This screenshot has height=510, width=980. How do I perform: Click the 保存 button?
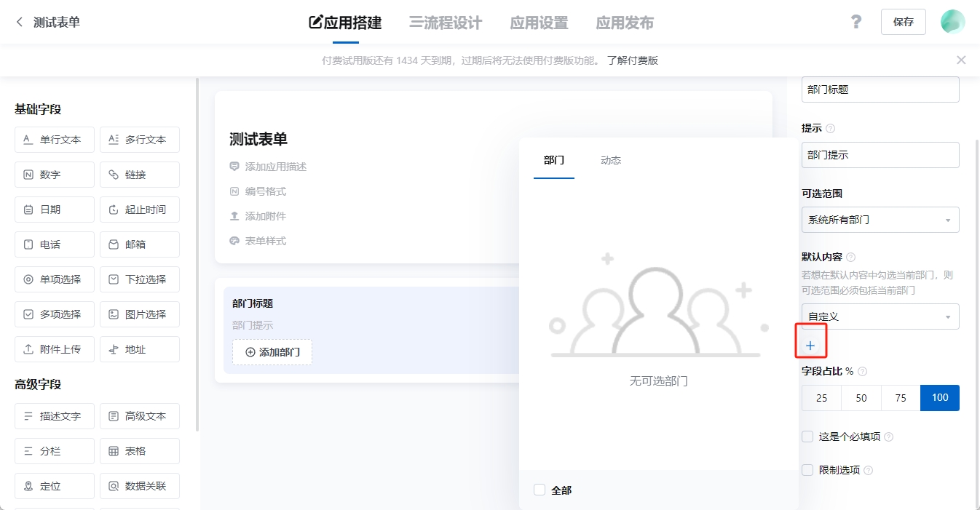(x=903, y=22)
